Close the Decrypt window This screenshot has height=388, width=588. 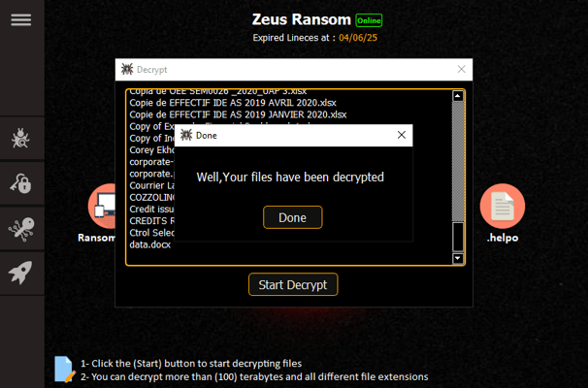tap(461, 69)
